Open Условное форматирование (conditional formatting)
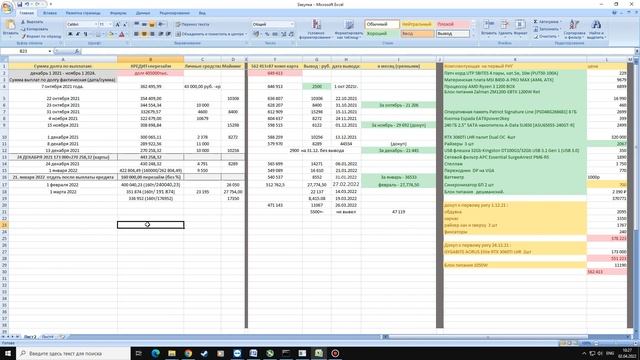The image size is (640, 360). click(x=316, y=29)
